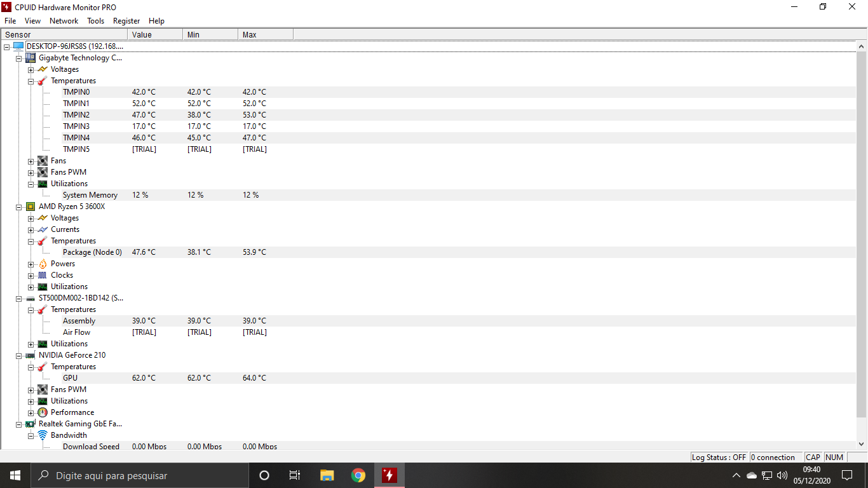This screenshot has height=488, width=868.
Task: Click the Ryzen Currents wave icon
Action: [x=43, y=229]
